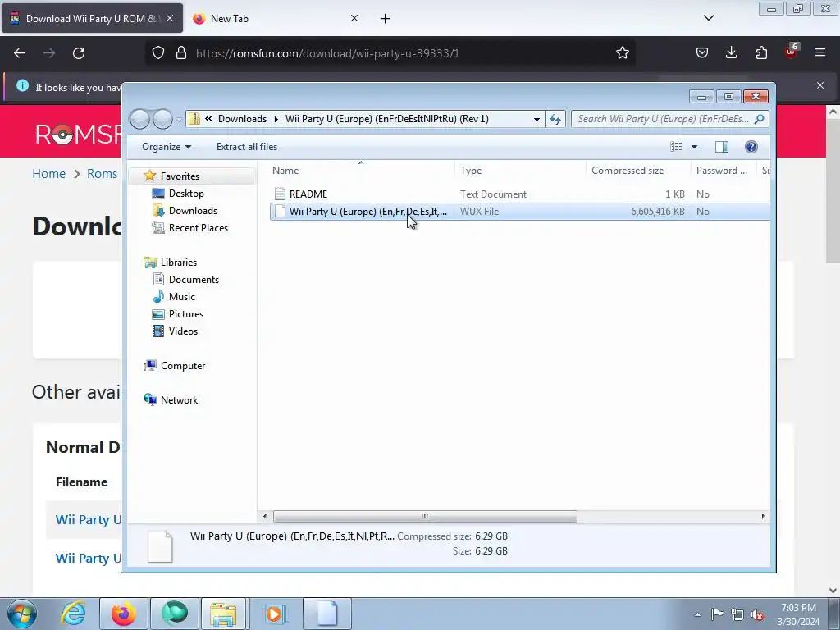840x630 pixels.
Task: Click the change view icon
Action: click(677, 147)
